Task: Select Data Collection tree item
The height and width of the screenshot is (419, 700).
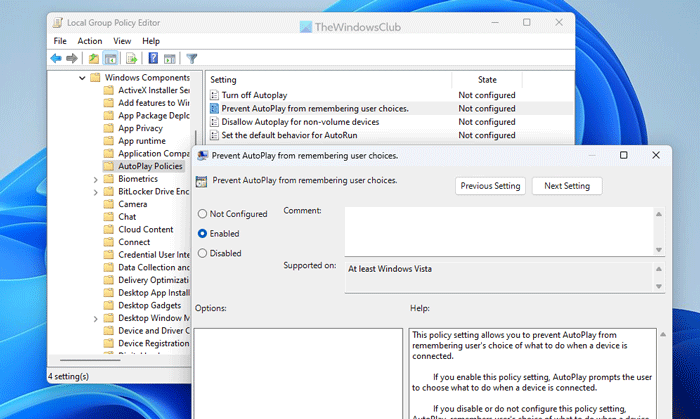Action: [x=154, y=267]
